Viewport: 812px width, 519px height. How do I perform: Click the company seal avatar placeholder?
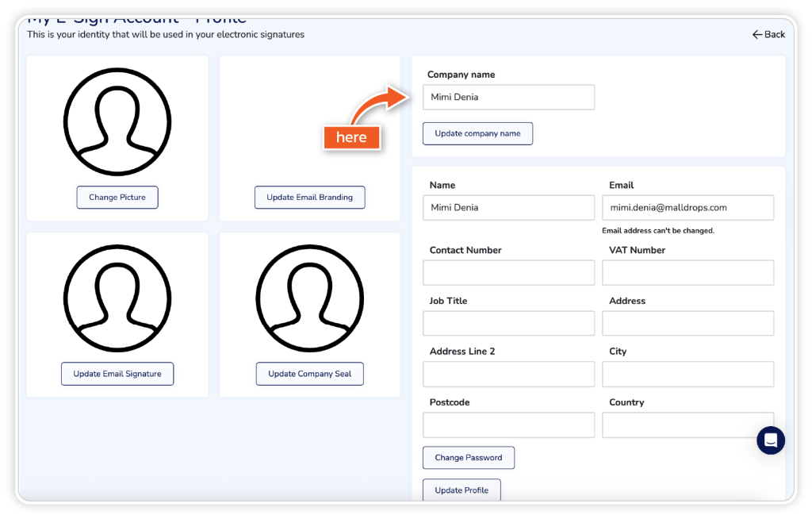coord(309,298)
